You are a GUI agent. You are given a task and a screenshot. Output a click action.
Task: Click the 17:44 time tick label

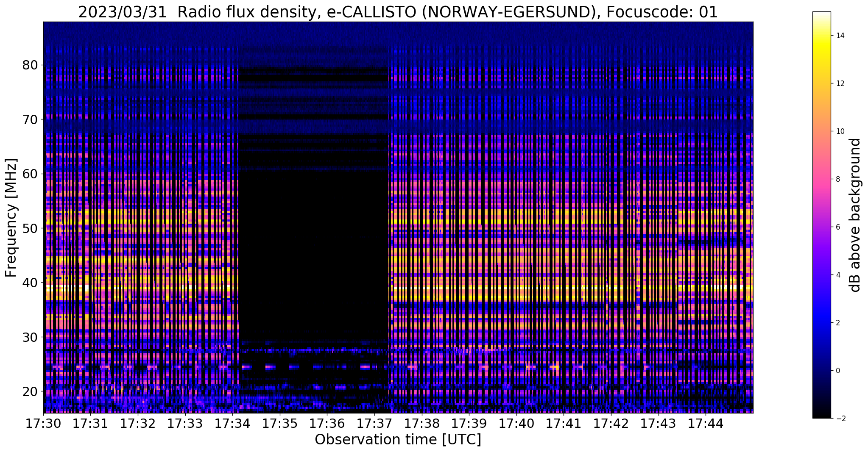click(706, 423)
